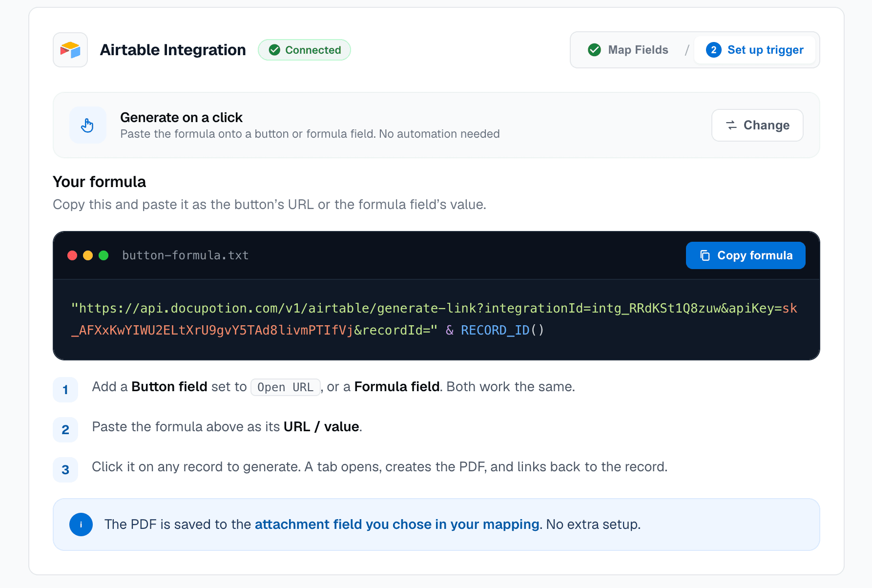
Task: Click the pointing hand click icon
Action: 87,125
